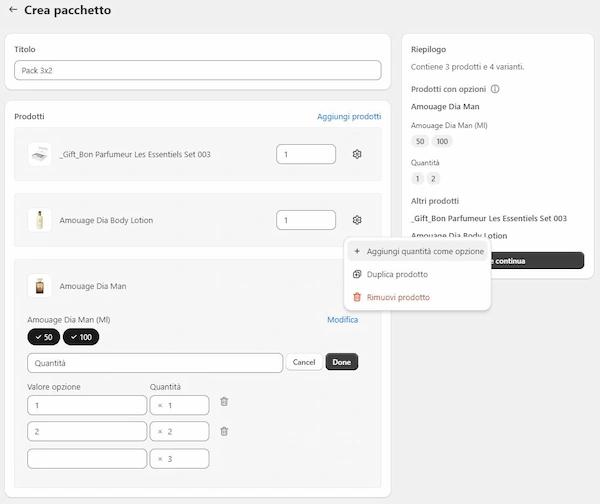Focus the Quantità multiplier field × 3
Screen dimensions: 600x504
click(179, 459)
